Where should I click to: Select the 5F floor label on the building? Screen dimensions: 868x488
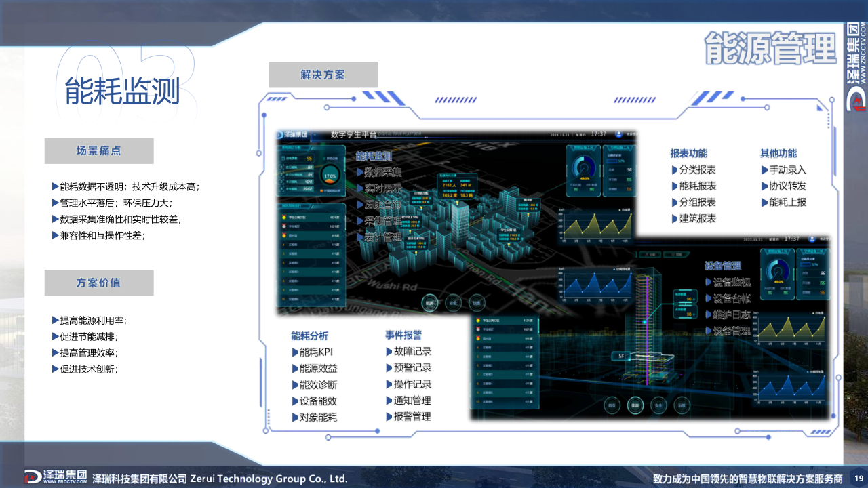coord(622,356)
